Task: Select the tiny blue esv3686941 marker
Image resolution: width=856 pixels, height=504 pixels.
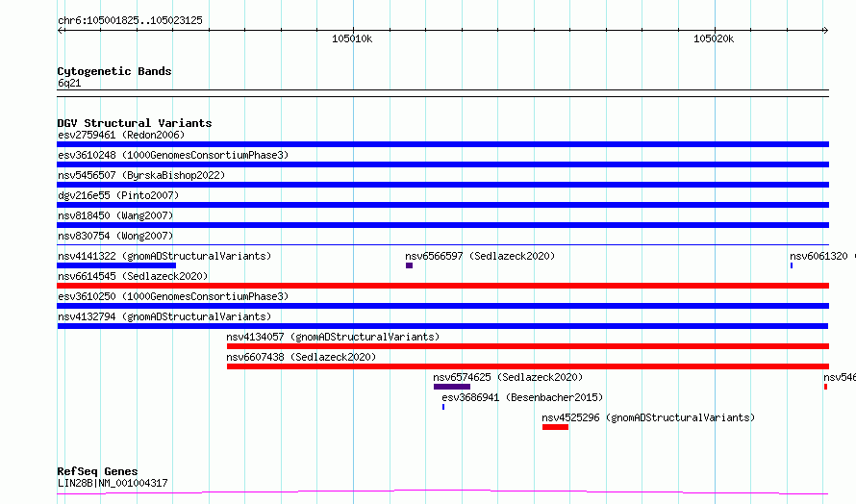Action: [443, 407]
